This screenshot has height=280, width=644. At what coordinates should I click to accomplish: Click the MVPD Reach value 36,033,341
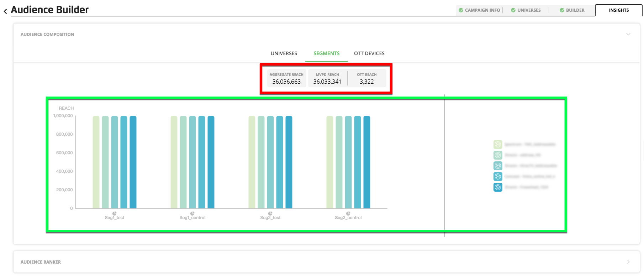pyautogui.click(x=327, y=82)
